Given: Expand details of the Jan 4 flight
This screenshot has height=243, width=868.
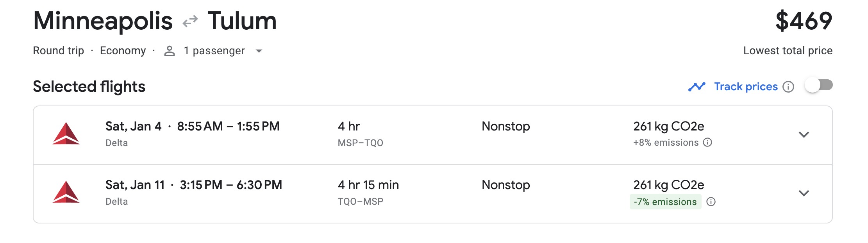Looking at the screenshot, I should [804, 135].
